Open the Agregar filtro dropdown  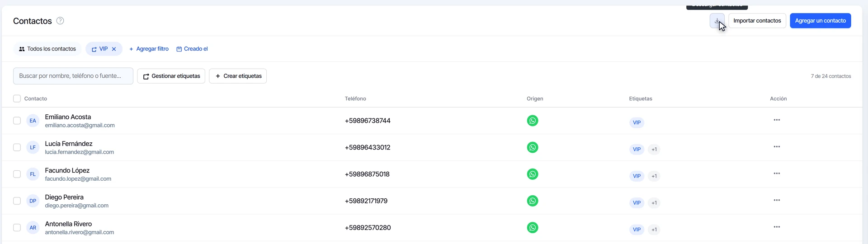point(149,49)
